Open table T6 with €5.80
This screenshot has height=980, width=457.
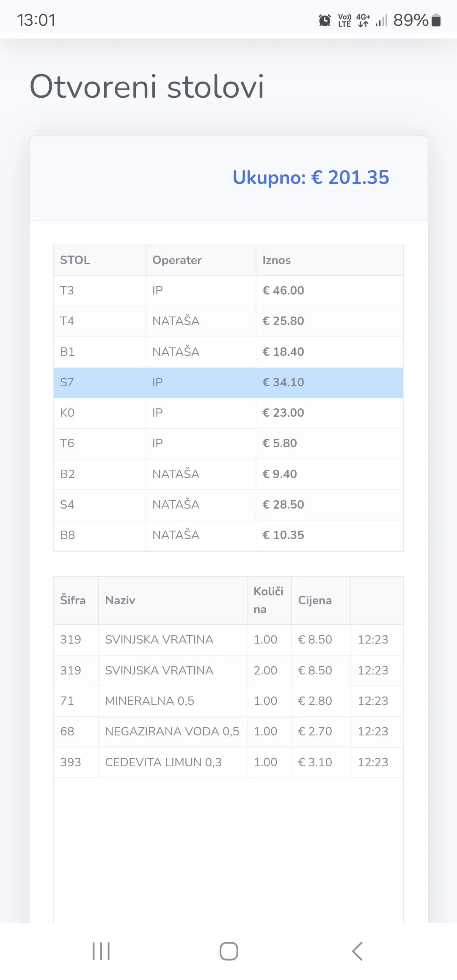[x=228, y=443]
